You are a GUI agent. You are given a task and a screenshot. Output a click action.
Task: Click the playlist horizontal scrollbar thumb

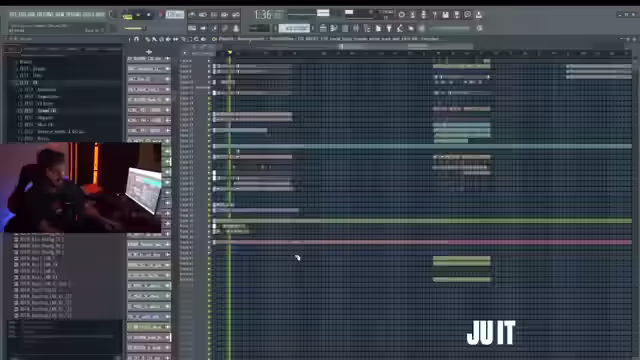pyautogui.click(x=406, y=46)
